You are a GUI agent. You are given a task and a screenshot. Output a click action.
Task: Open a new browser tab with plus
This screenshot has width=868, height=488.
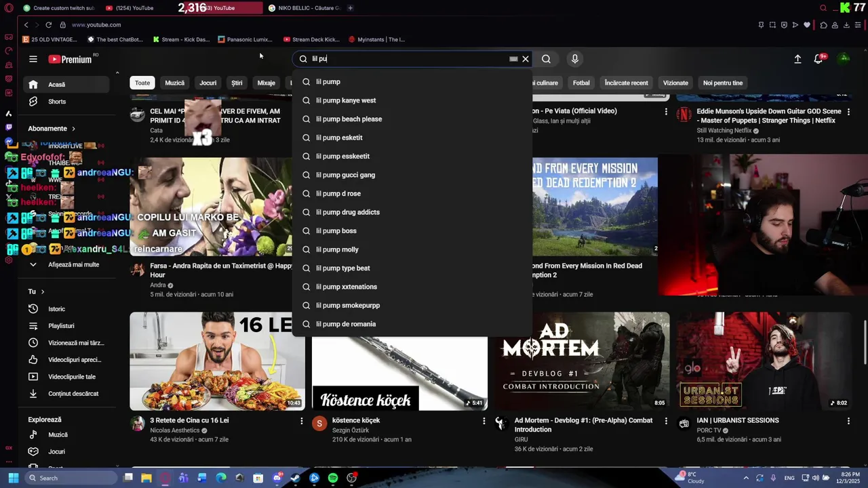click(x=350, y=8)
